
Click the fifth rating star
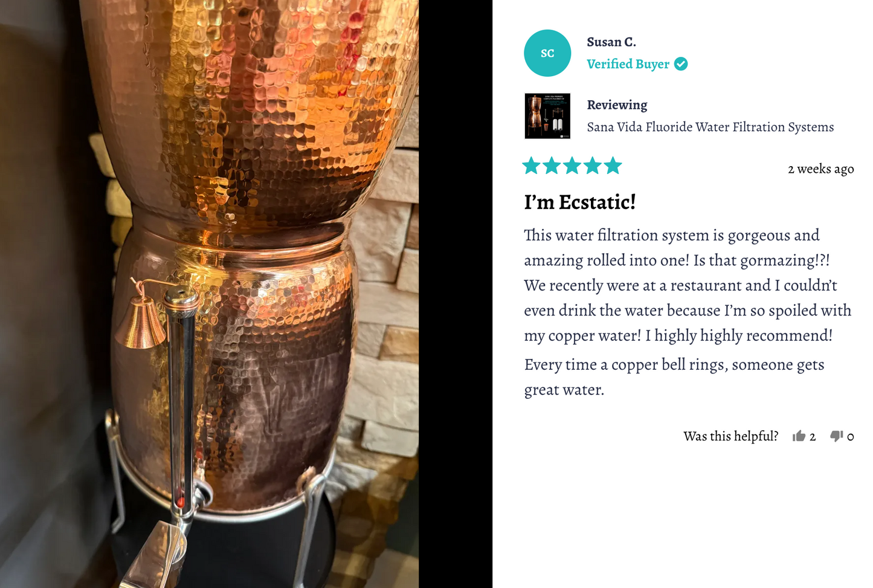(613, 166)
